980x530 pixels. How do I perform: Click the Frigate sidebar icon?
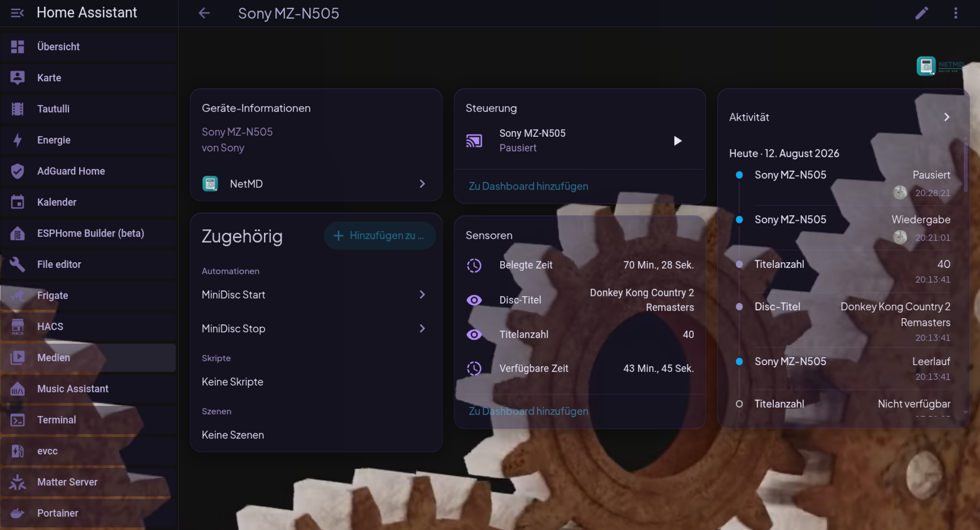[x=18, y=296]
